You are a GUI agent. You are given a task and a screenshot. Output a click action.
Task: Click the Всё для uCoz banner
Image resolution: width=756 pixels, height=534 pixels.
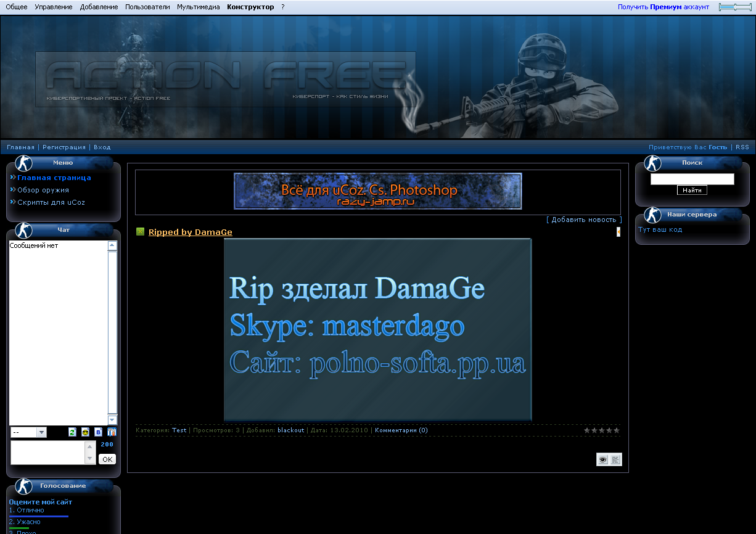point(378,191)
